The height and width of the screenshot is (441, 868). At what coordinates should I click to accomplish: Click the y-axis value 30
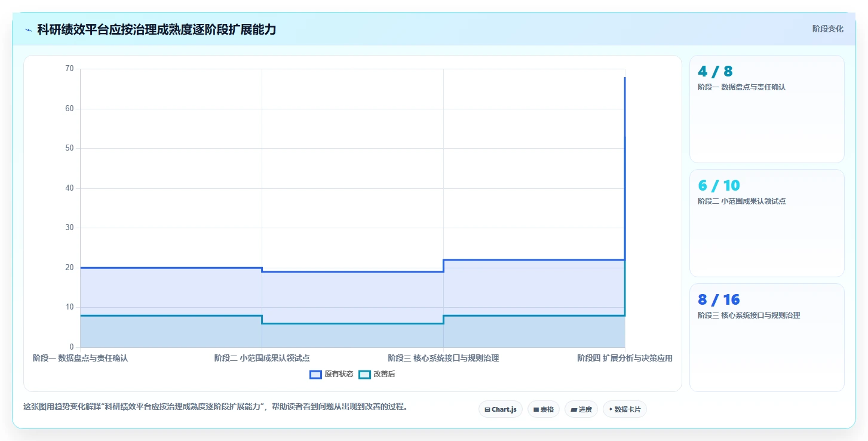tap(69, 228)
